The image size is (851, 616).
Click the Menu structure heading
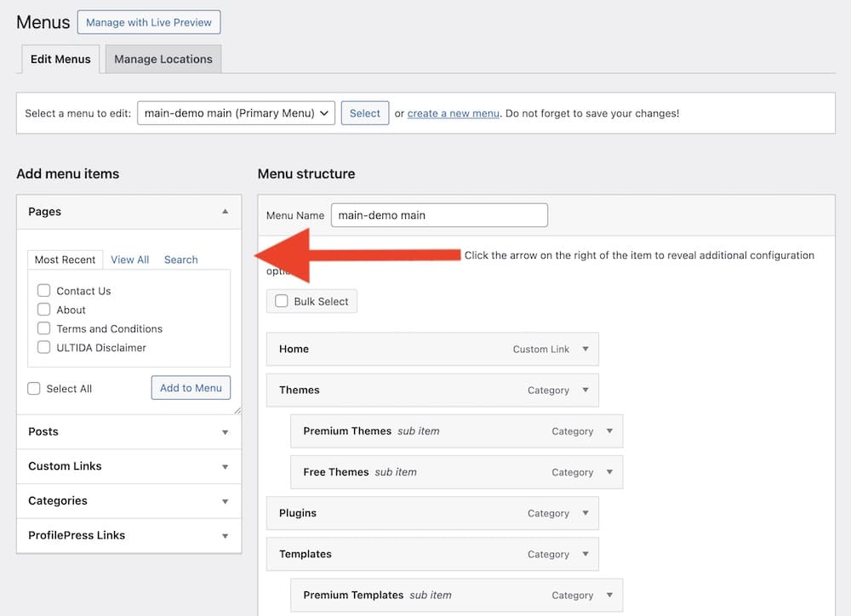(306, 174)
